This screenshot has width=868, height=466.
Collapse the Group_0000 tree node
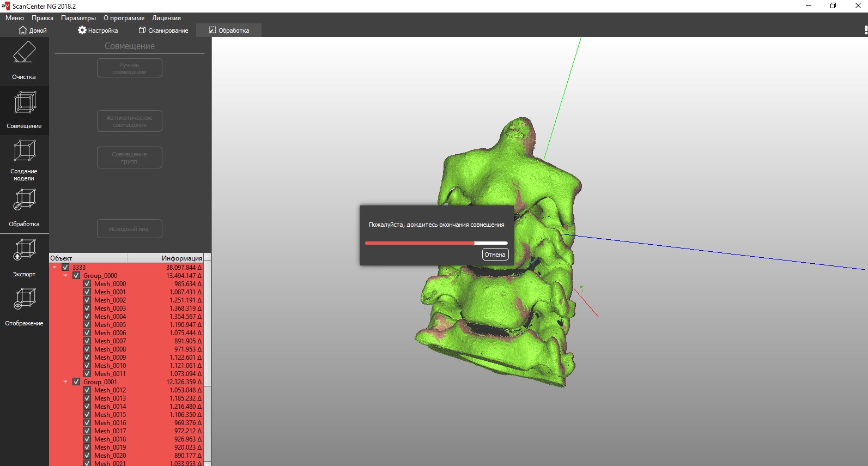(x=65, y=276)
